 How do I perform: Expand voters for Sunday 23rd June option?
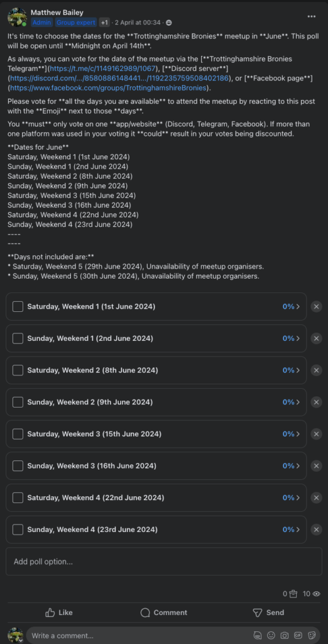tap(291, 530)
